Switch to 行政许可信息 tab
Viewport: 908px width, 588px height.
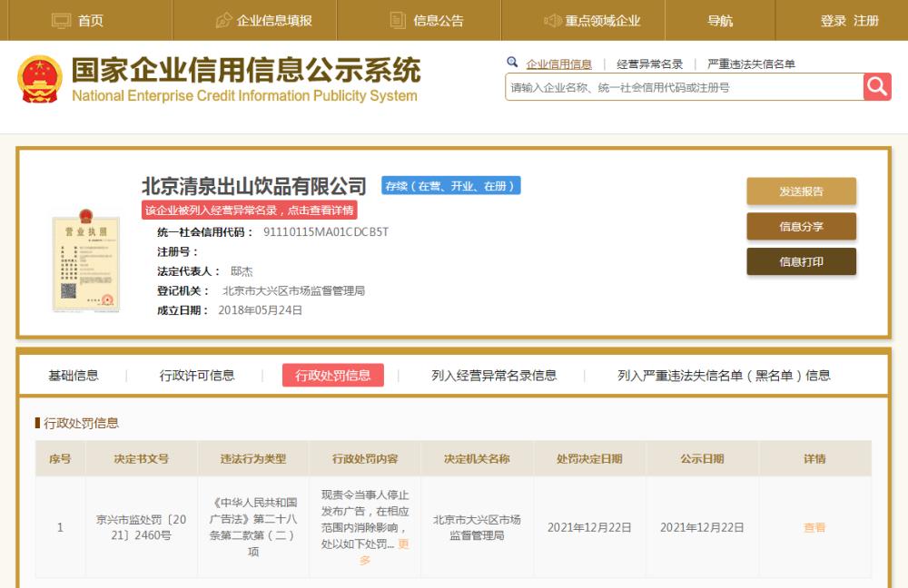[x=197, y=376]
